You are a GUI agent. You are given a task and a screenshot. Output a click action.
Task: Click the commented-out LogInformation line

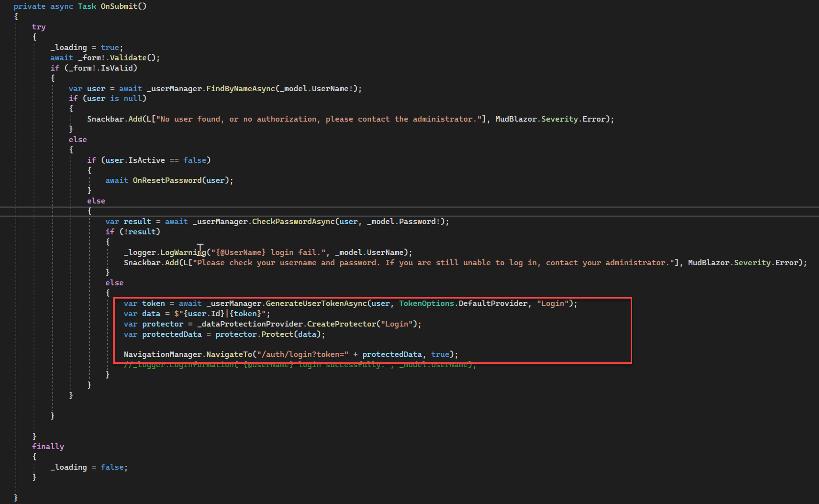[x=300, y=365]
